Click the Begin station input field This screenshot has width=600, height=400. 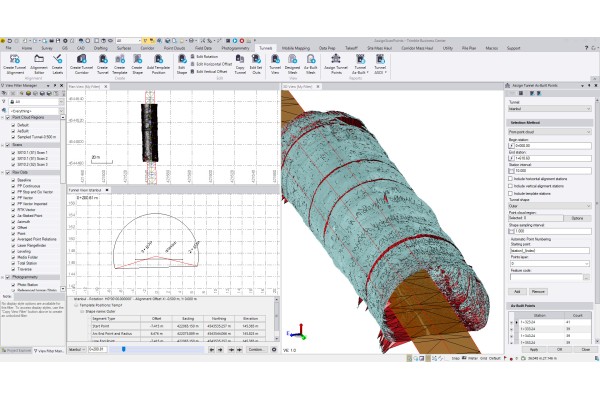click(550, 145)
